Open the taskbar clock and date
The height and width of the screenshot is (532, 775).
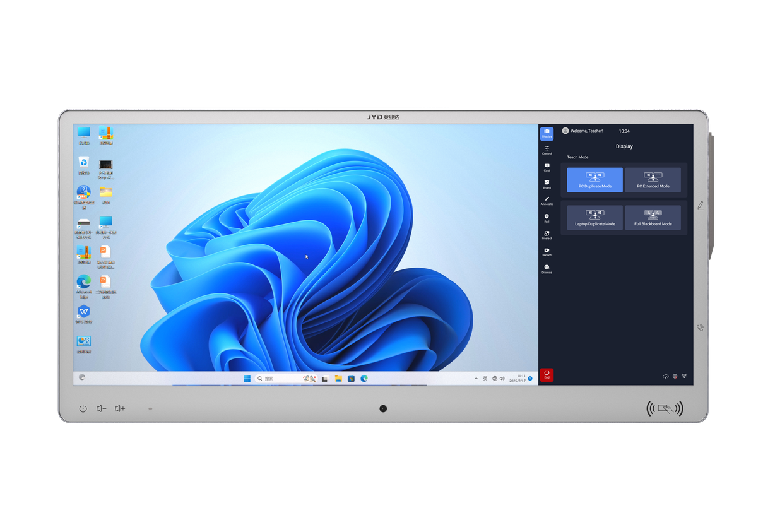518,379
